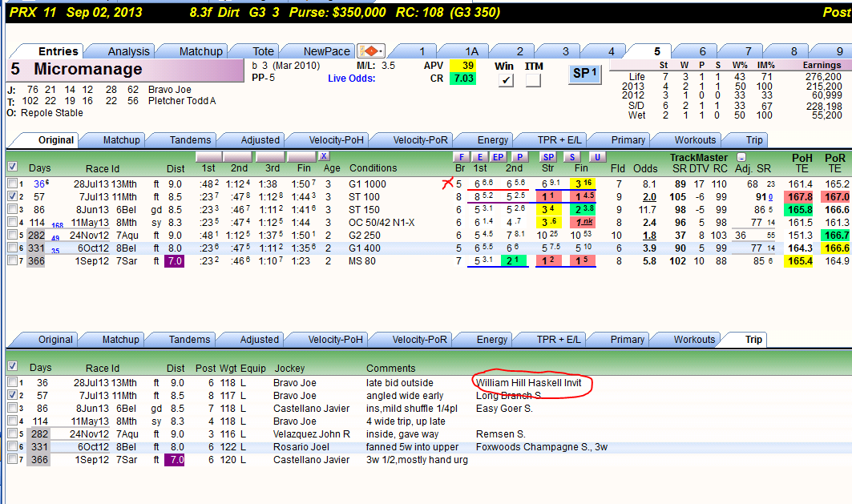Click the minus button beside TrackMaster
This screenshot has height=504, width=852.
click(741, 157)
